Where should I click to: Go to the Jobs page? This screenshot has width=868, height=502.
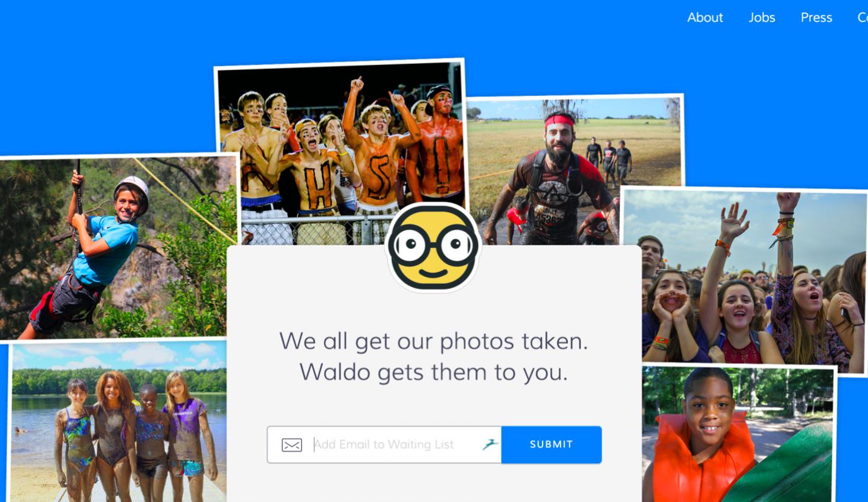pos(762,17)
